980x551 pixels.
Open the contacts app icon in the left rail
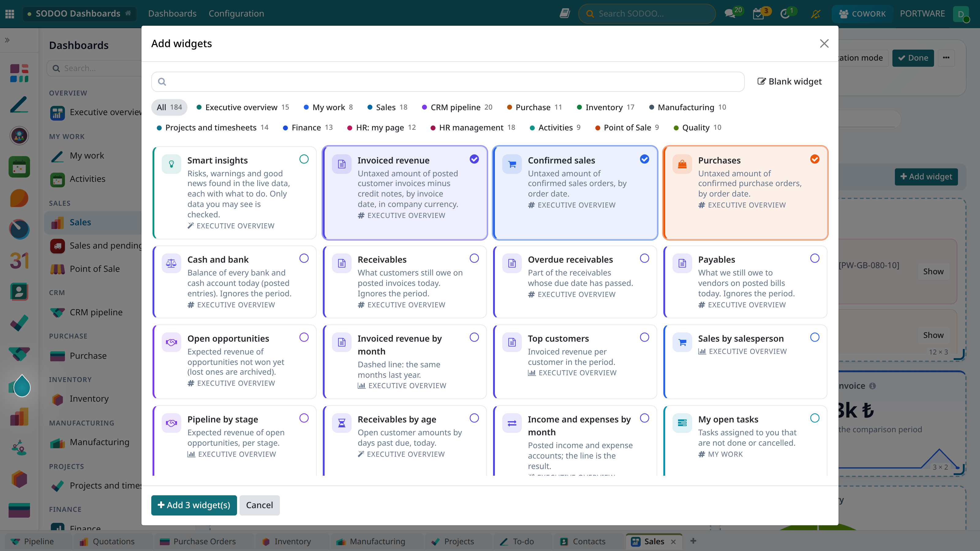pyautogui.click(x=19, y=292)
